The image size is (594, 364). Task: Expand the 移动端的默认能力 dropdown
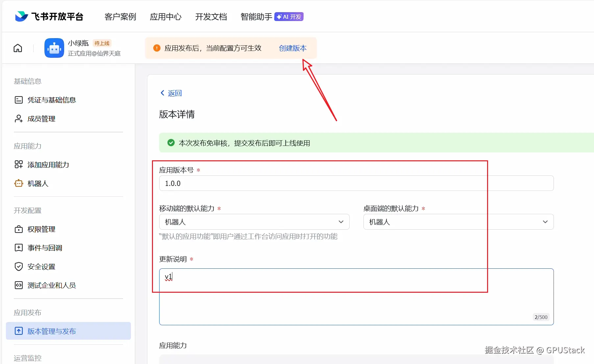click(x=254, y=222)
